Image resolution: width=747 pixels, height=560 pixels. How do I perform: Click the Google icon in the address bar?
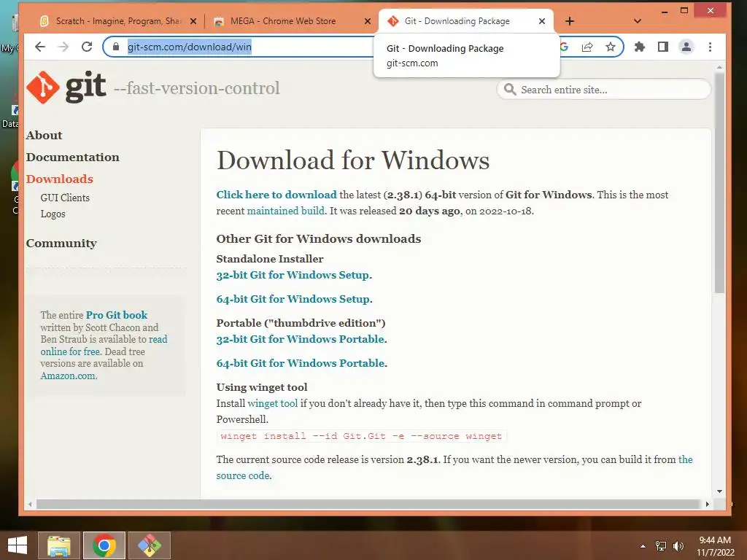tap(564, 47)
